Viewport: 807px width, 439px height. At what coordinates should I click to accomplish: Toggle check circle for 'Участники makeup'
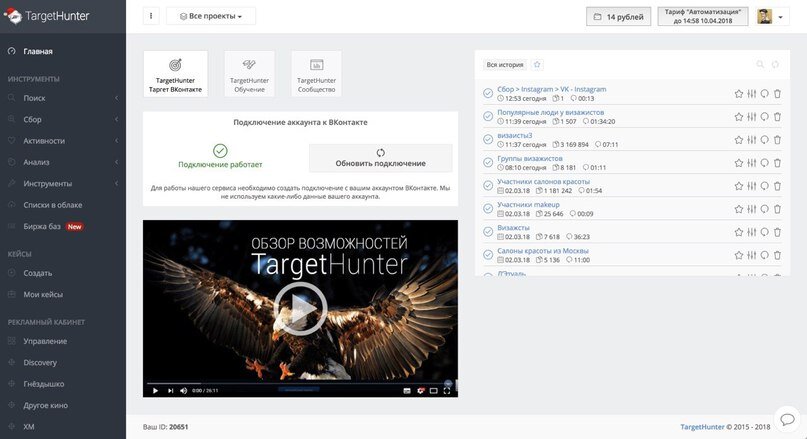coord(488,208)
